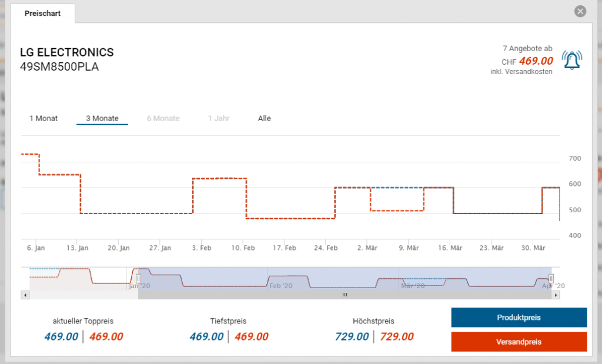Image resolution: width=602 pixels, height=364 pixels.
Task: Toggle the Produktpreis series button
Action: click(519, 318)
